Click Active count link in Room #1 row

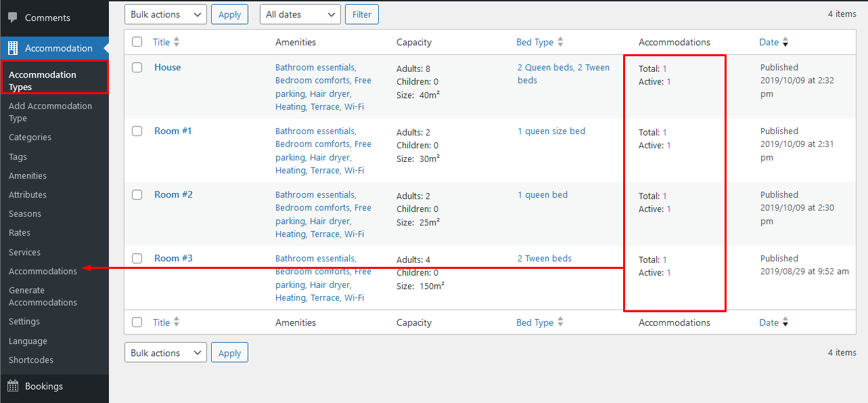click(x=669, y=145)
